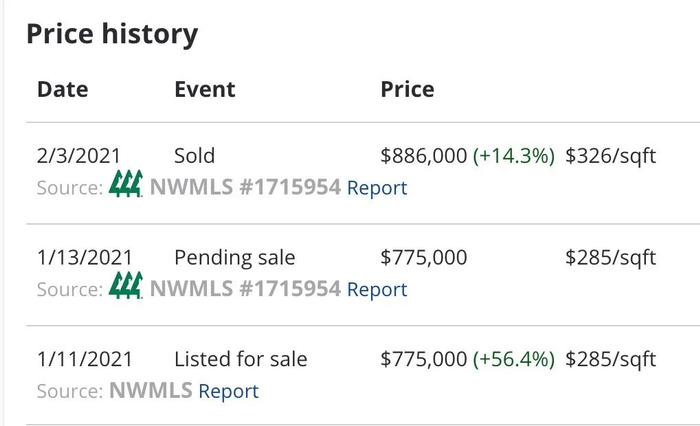Click the Date column header
Screen dimensions: 700x426
coord(62,89)
